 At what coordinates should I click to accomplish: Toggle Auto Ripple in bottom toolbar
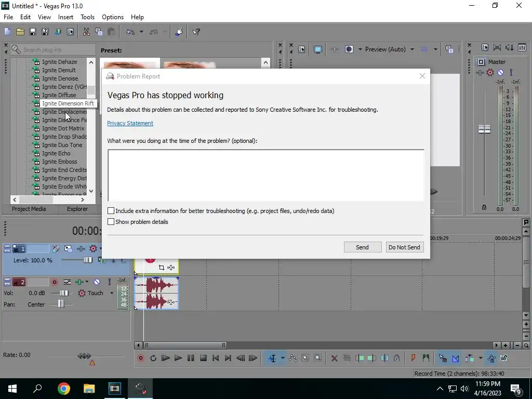(470, 358)
